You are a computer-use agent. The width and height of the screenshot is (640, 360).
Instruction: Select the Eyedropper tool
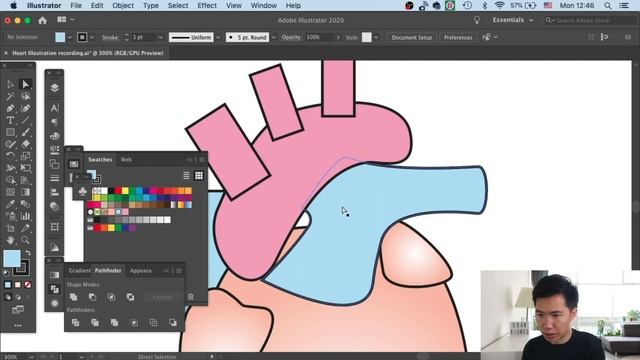11,204
